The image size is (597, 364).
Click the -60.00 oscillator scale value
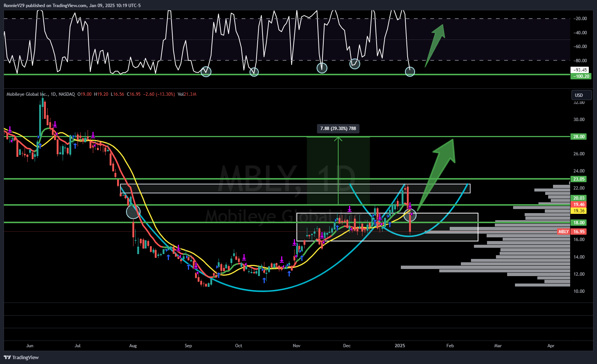(580, 47)
